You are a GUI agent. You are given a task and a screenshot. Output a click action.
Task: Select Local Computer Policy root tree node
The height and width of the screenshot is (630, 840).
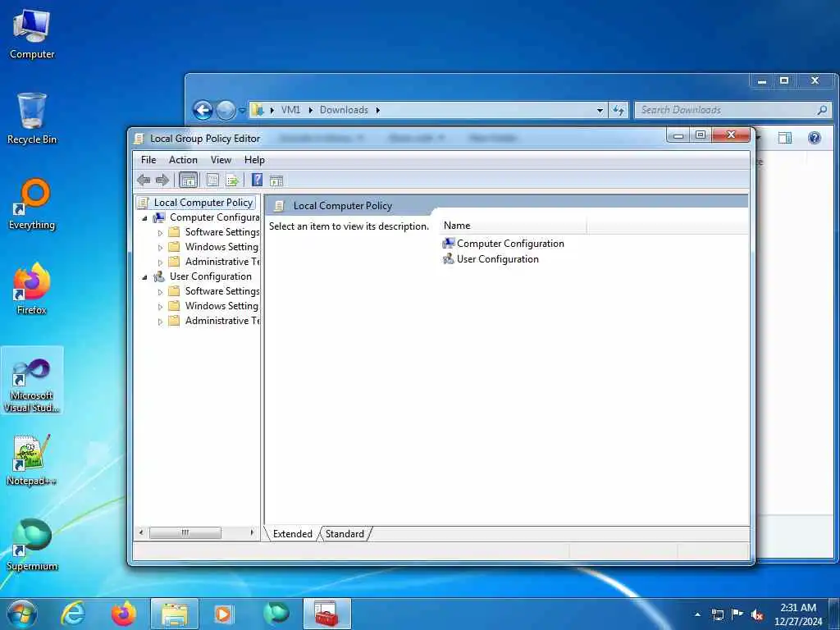click(x=203, y=203)
